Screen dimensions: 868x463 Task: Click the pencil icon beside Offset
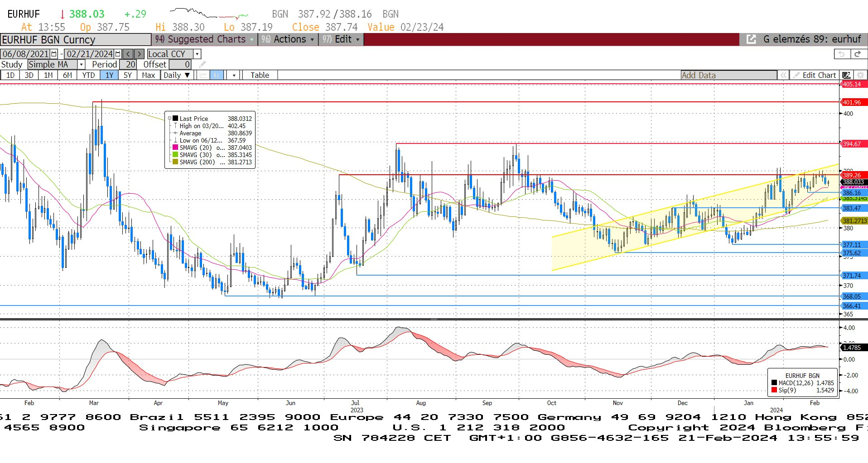tap(202, 65)
